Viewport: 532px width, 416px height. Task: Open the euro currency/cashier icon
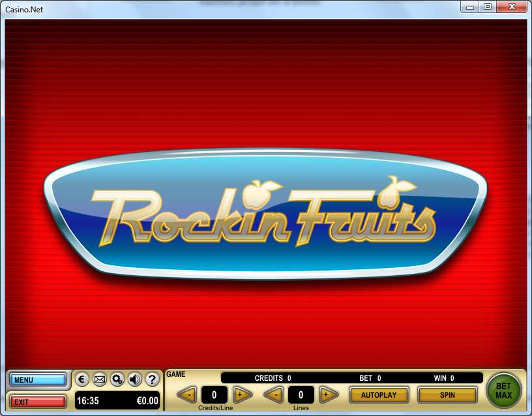[81, 379]
